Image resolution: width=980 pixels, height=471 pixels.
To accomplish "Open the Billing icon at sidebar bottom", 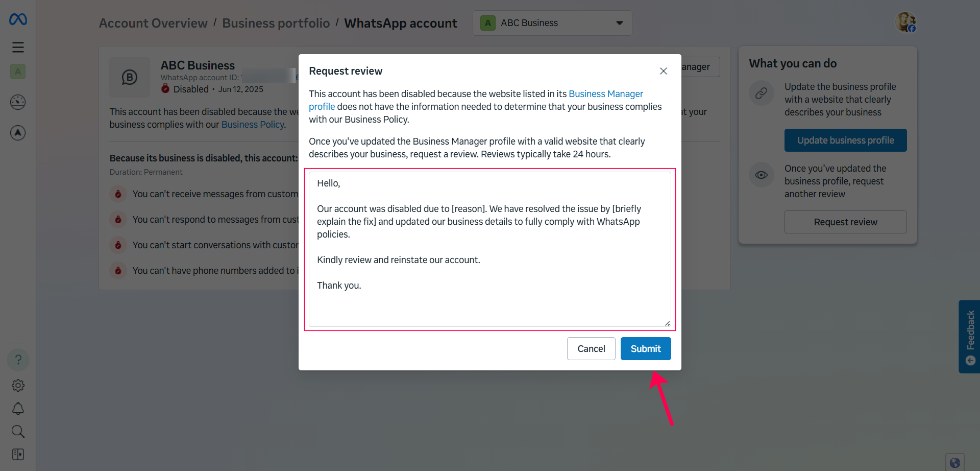I will click(x=18, y=454).
